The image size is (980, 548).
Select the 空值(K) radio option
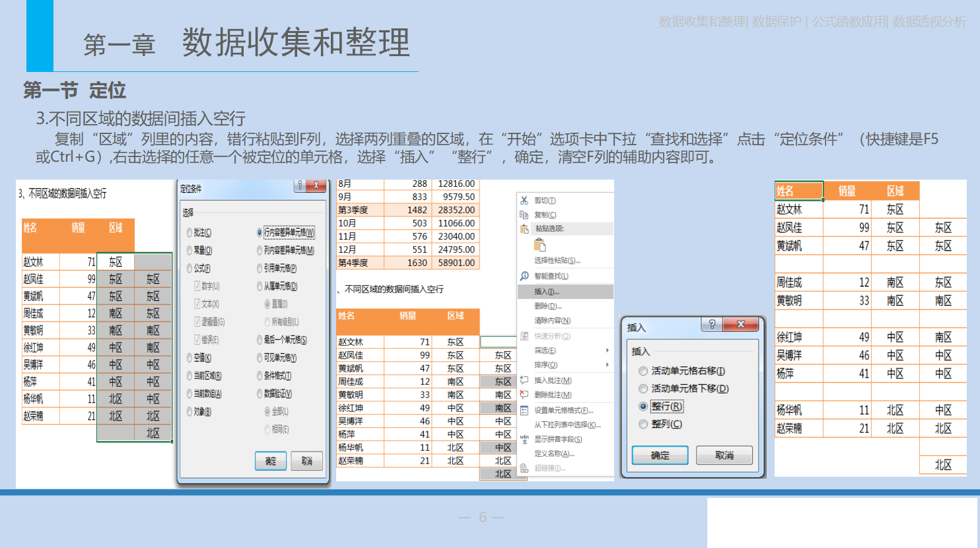click(190, 358)
